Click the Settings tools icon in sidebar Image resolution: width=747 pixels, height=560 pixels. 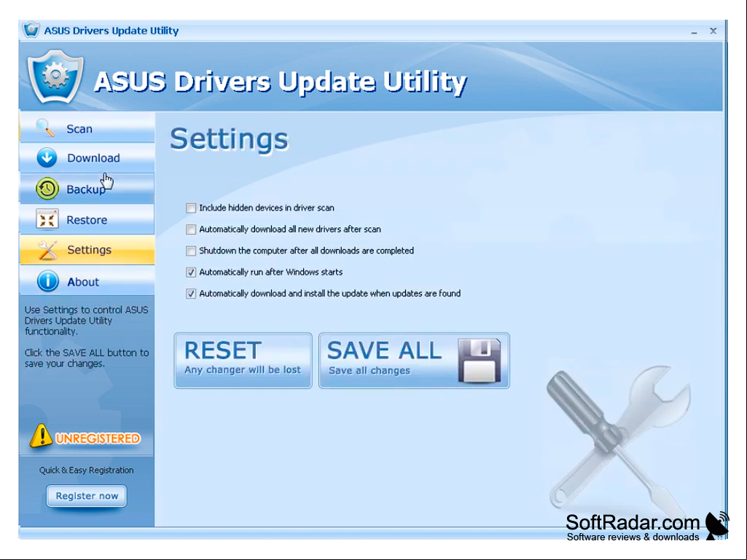pyautogui.click(x=47, y=250)
